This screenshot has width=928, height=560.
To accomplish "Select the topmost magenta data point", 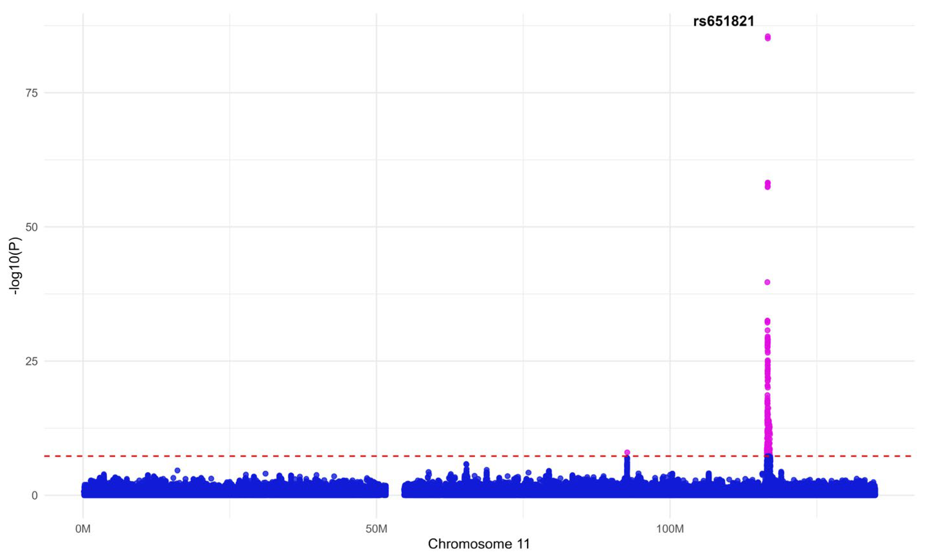I will 767,37.
